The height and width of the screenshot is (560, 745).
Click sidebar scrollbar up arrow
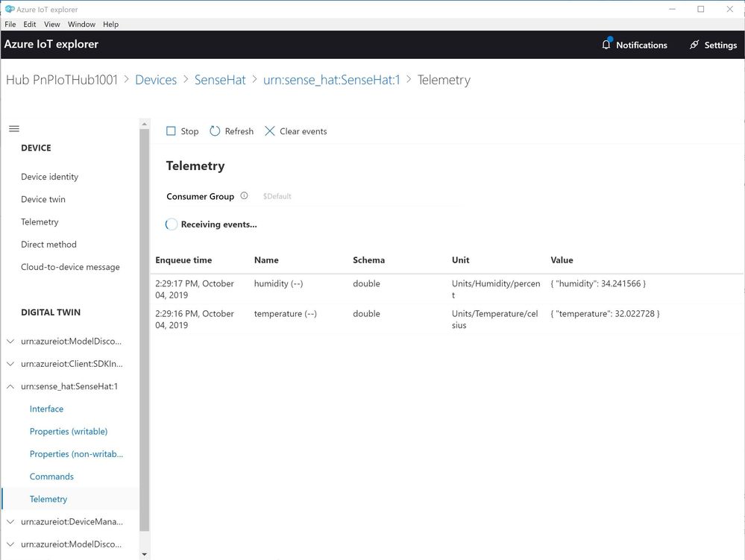point(145,124)
